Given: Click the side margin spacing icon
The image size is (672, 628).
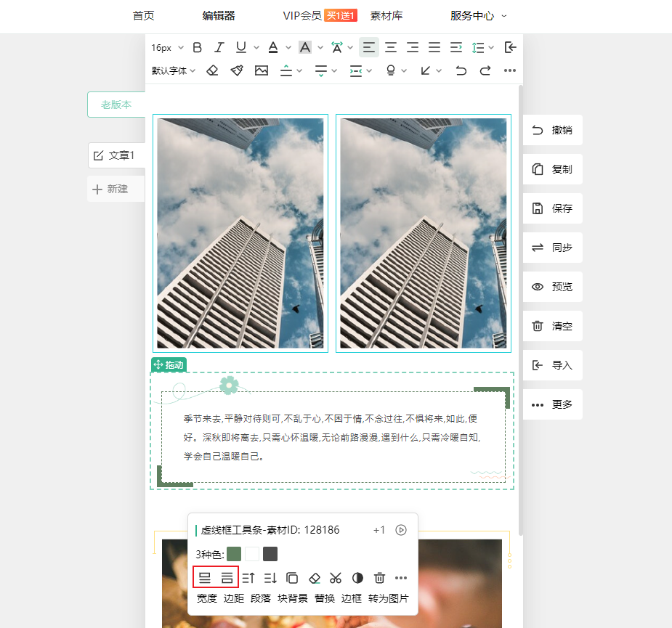Looking at the screenshot, I should point(356,70).
